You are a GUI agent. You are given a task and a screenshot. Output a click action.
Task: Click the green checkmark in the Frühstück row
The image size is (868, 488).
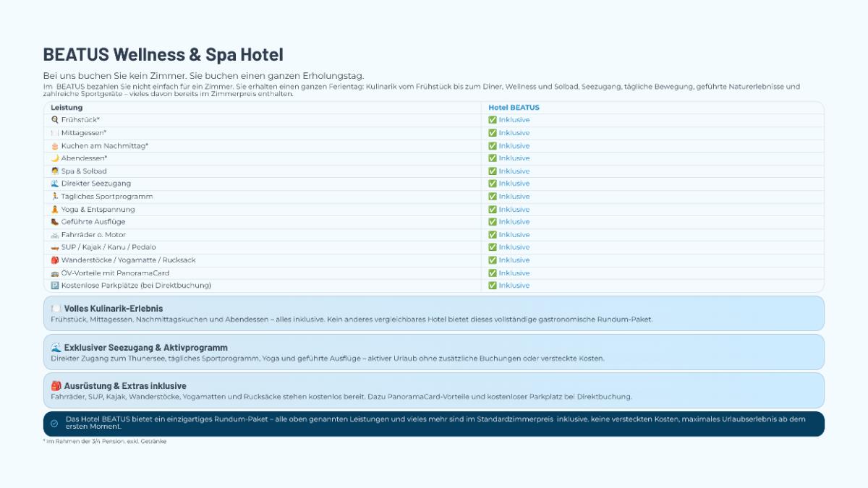coord(493,120)
